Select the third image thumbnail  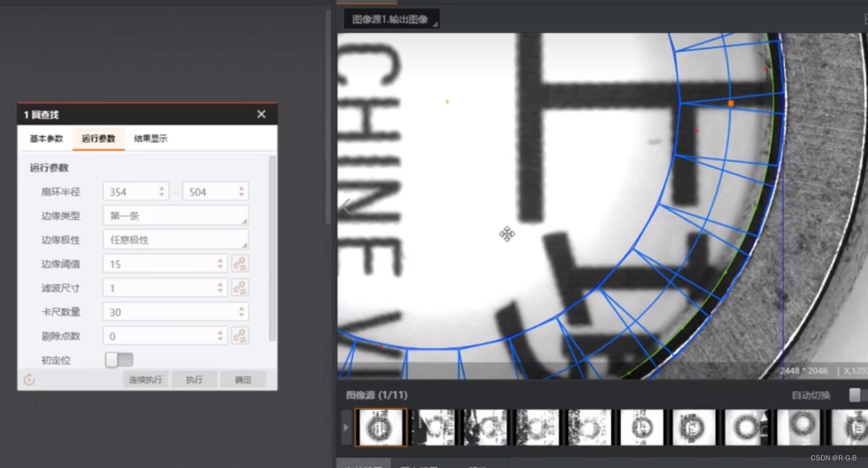pyautogui.click(x=485, y=427)
